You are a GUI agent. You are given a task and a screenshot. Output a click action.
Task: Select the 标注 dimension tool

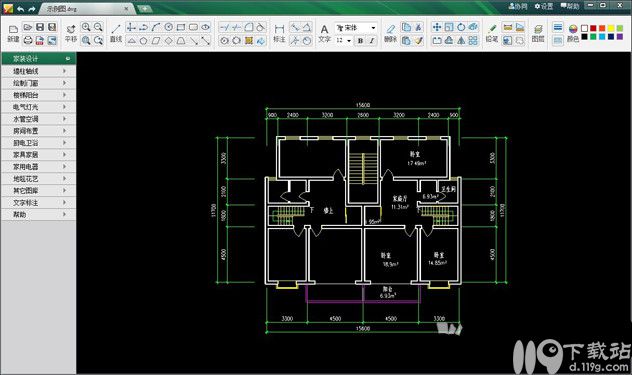(279, 33)
